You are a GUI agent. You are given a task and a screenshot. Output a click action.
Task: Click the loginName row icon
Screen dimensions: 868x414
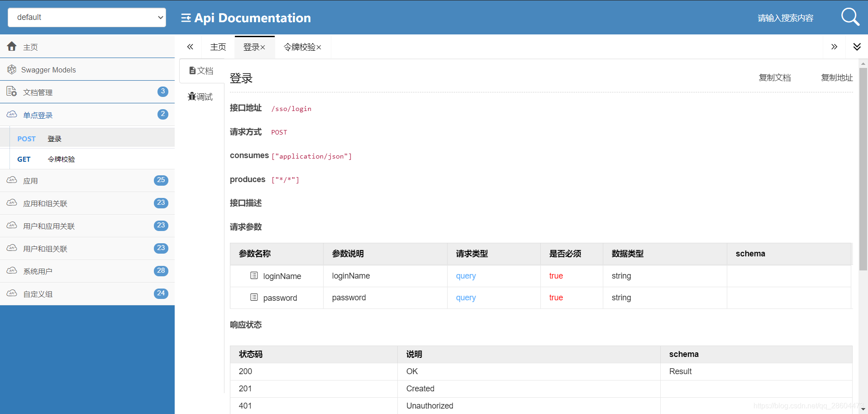tap(254, 275)
